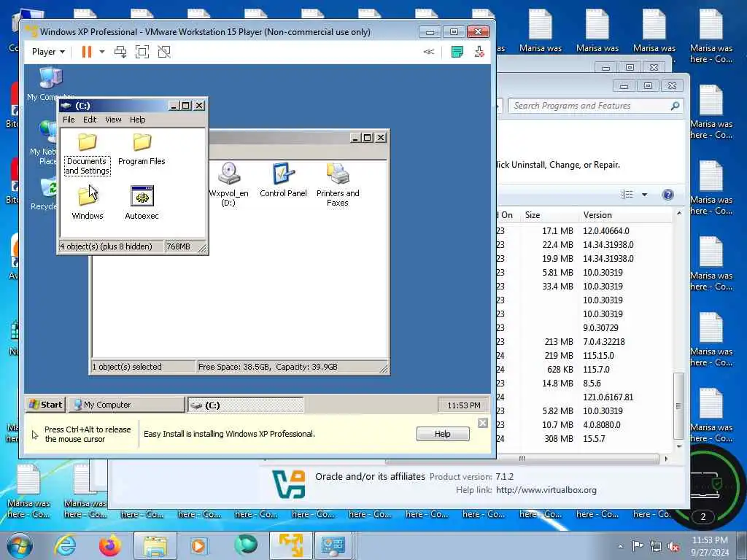747x560 pixels.
Task: Show hidden system tray icons
Action: 620,547
